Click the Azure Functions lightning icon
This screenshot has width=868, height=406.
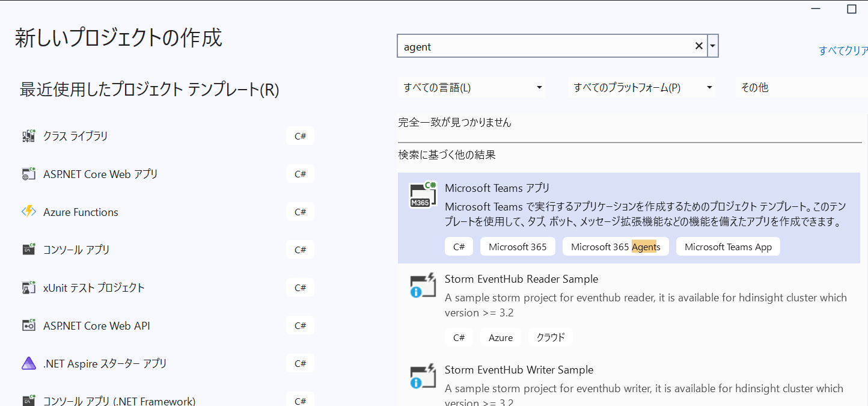(28, 212)
